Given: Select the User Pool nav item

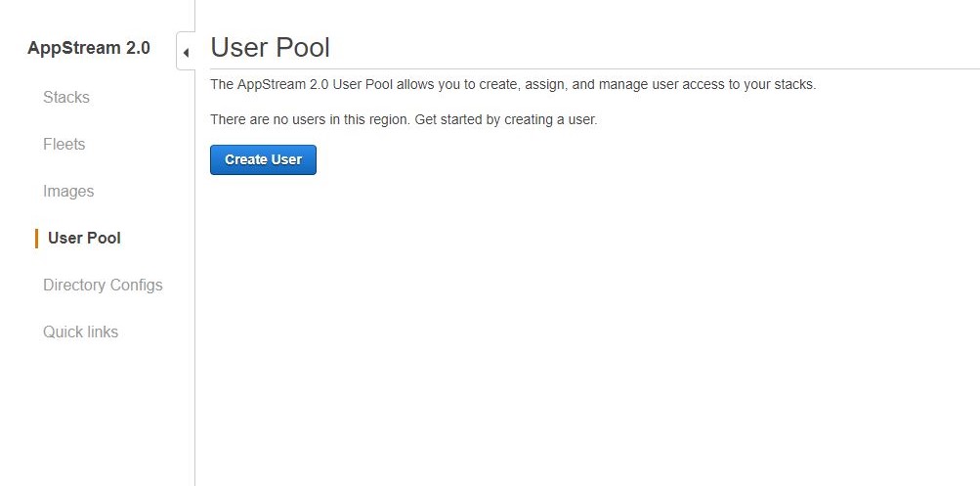Looking at the screenshot, I should point(84,239).
